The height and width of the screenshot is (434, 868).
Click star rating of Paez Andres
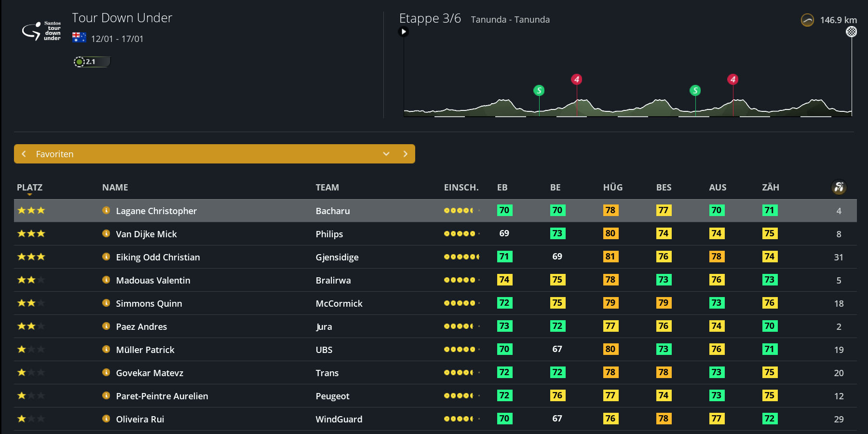31,326
